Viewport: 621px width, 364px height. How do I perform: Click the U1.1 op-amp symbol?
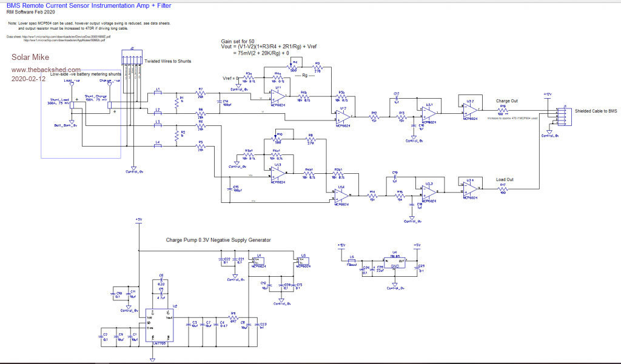click(x=280, y=94)
